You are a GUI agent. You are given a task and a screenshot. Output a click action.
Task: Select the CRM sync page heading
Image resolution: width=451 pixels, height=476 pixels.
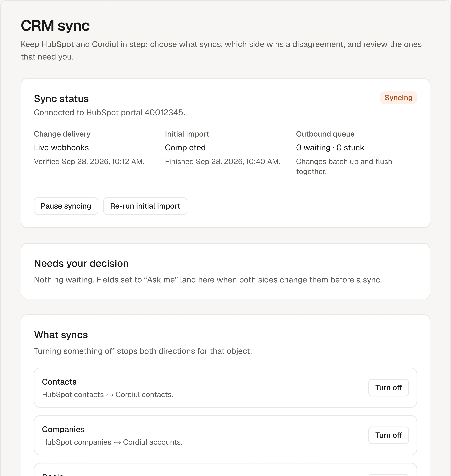coord(55,26)
